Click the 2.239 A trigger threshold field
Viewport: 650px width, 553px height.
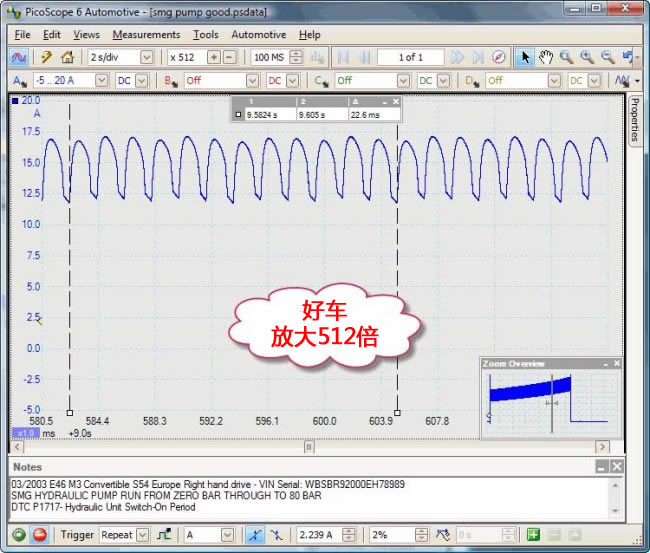[318, 535]
